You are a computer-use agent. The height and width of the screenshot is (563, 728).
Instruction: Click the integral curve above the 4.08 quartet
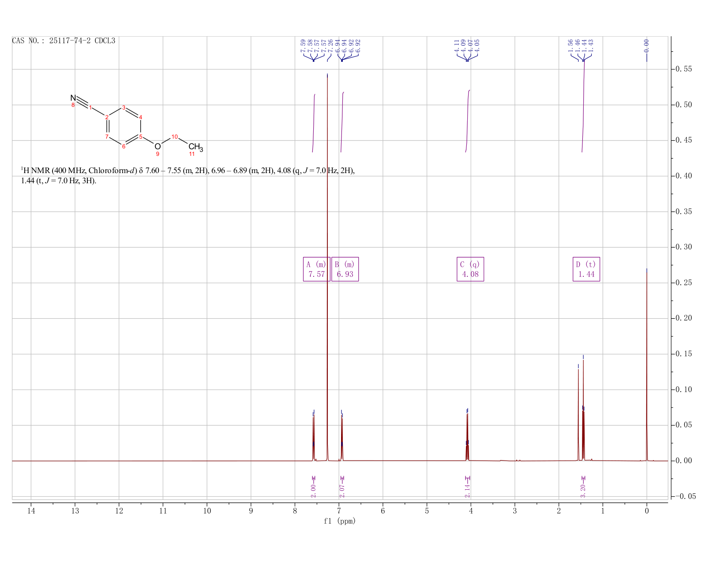tap(468, 121)
